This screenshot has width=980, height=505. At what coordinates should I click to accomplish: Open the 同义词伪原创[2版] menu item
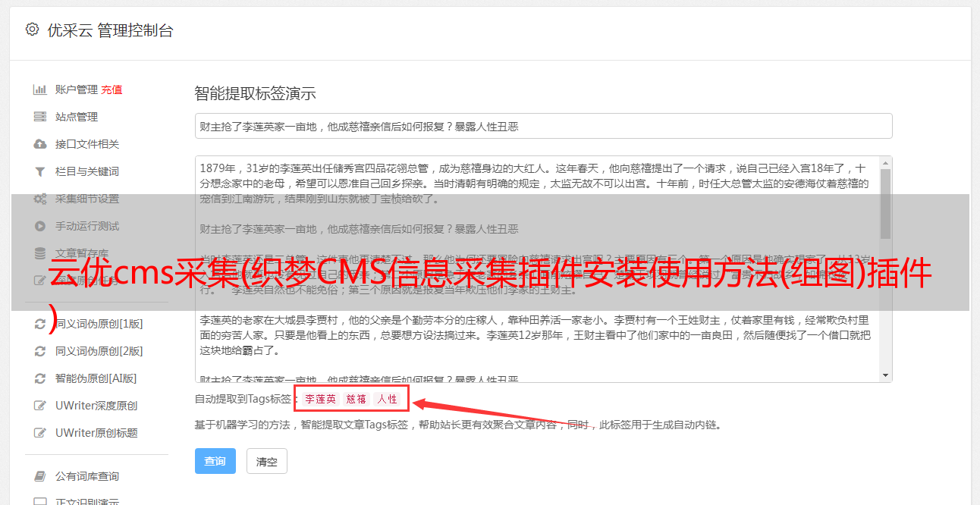tap(99, 351)
